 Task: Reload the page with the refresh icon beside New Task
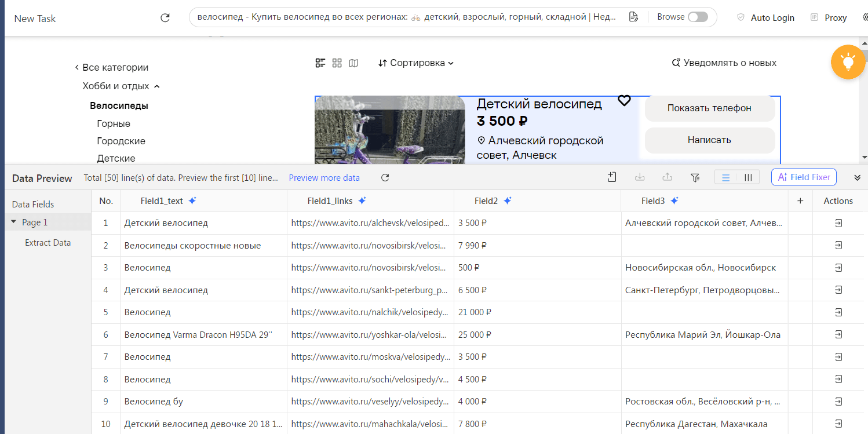point(165,18)
